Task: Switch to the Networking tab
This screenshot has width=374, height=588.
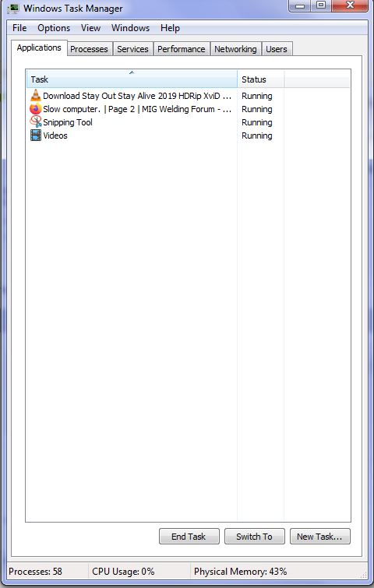Action: click(235, 49)
